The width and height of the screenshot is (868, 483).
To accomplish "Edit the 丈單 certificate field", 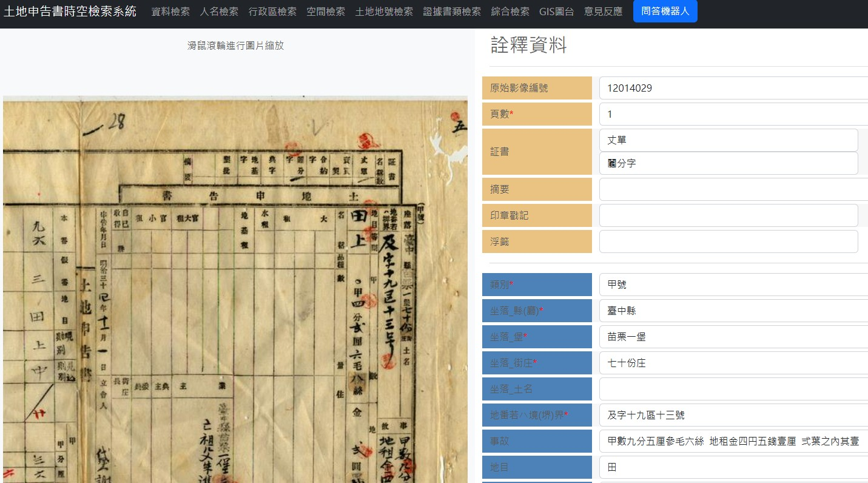I will tap(727, 140).
